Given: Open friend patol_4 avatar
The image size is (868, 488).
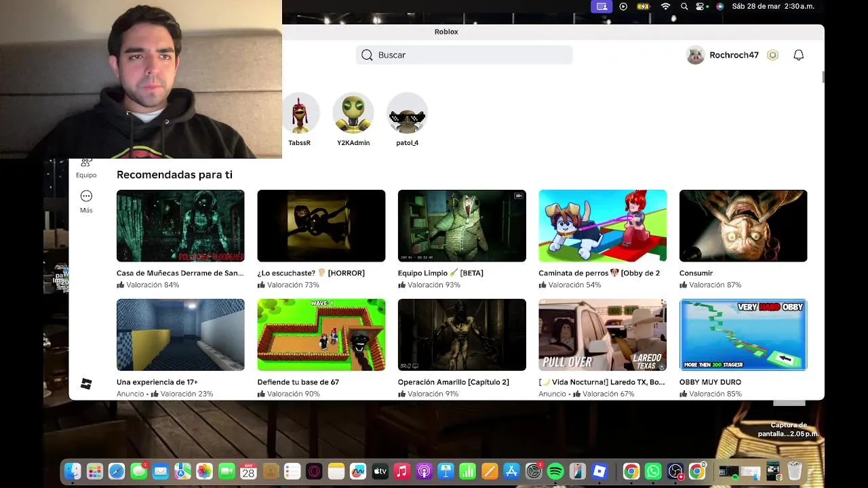Looking at the screenshot, I should (x=407, y=113).
